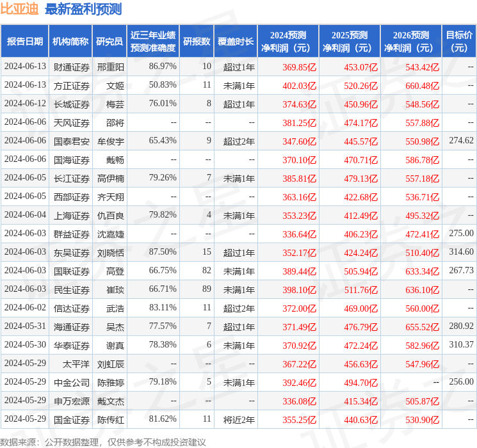Click researcher name 文姬
The image size is (477, 448).
pos(115,86)
